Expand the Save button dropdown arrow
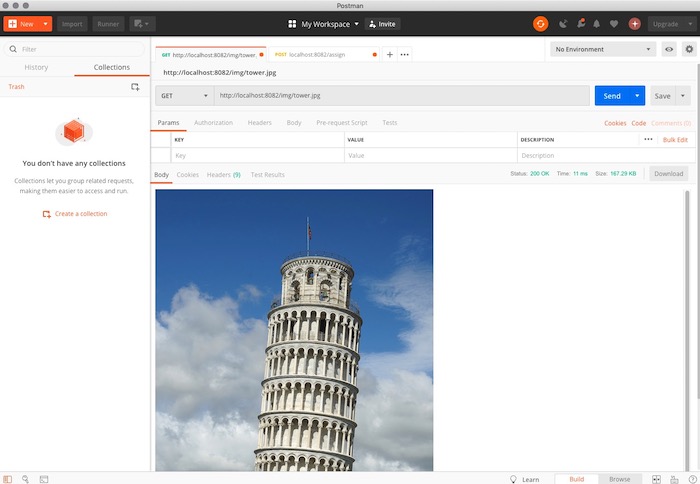 pos(683,96)
